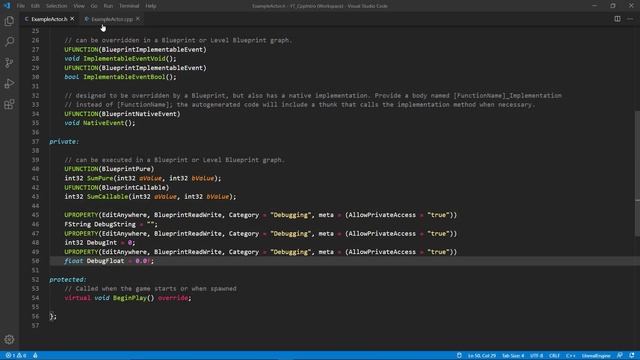640x360 pixels.
Task: Switch to the ExampleActor.cpp tab
Action: pos(112,19)
